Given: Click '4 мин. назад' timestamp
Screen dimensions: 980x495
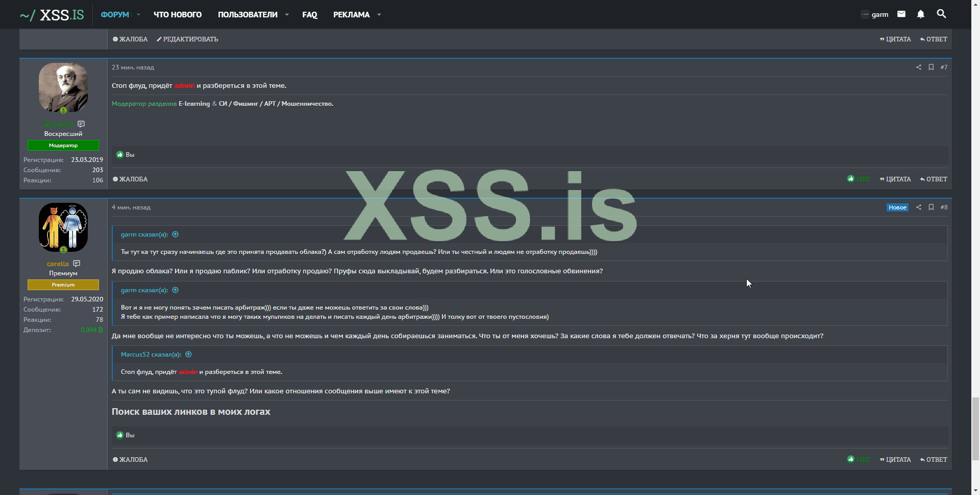Looking at the screenshot, I should (131, 207).
